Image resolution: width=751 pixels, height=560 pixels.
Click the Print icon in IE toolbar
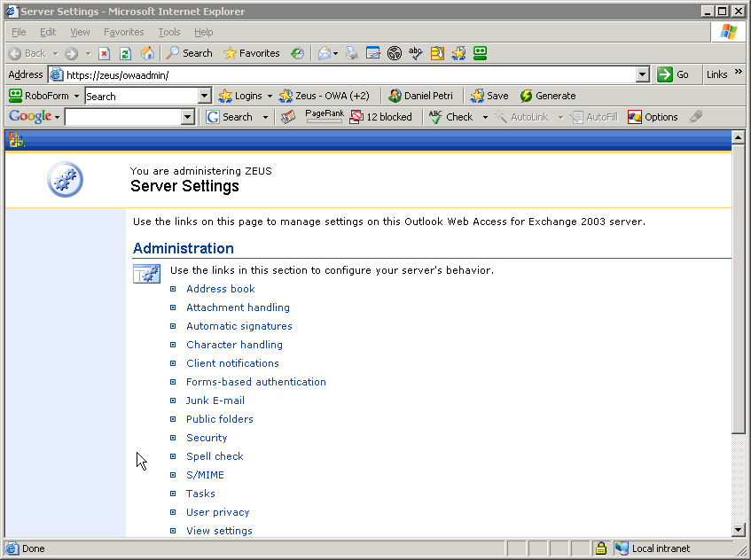pyautogui.click(x=350, y=53)
